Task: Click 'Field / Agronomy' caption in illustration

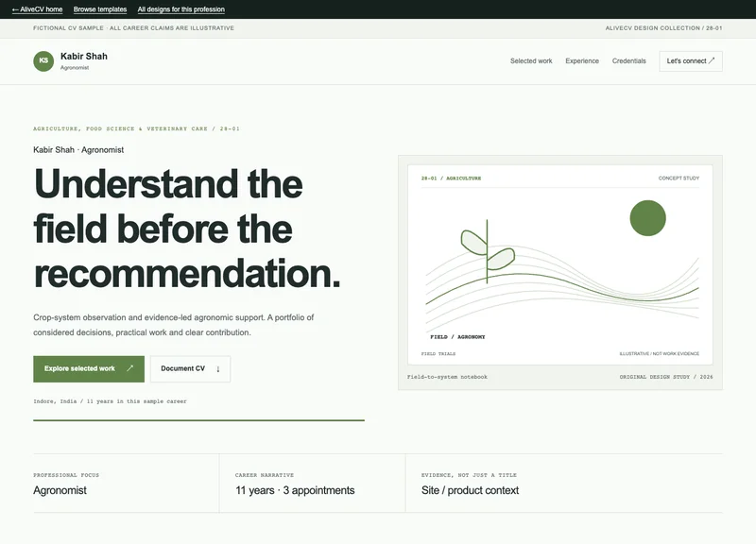Action: [457, 337]
